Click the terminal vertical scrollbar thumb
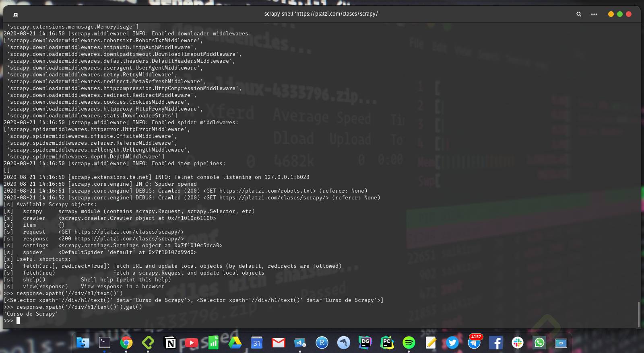 [x=639, y=314]
